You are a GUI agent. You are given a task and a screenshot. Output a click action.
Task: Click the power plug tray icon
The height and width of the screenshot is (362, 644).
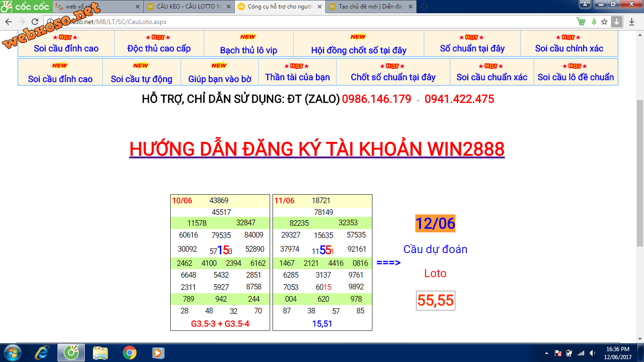(x=569, y=353)
